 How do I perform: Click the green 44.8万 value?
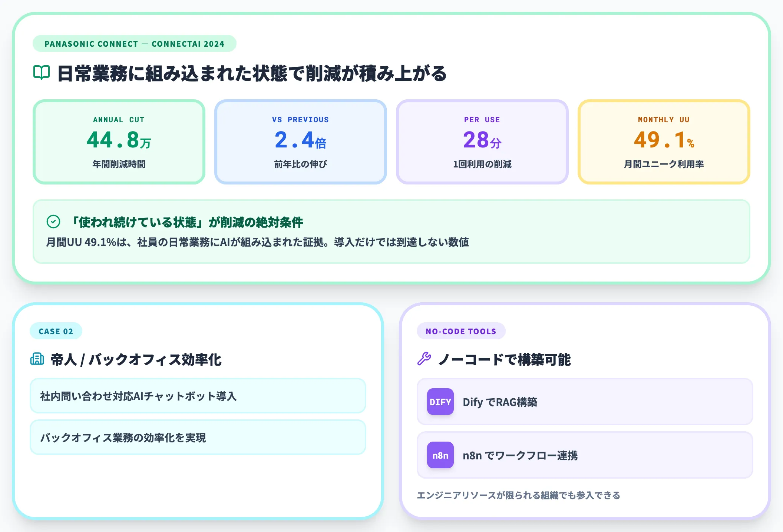click(x=119, y=140)
